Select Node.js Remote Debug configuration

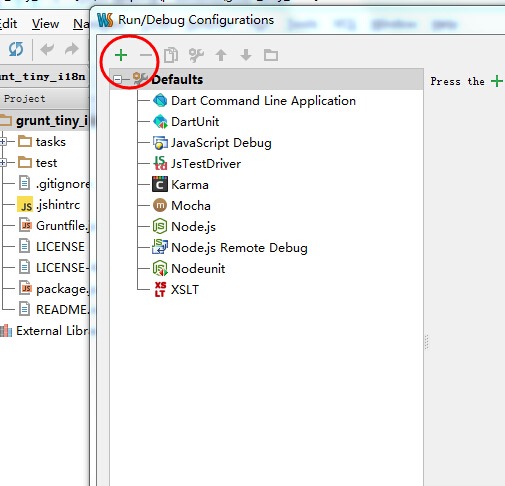(x=239, y=248)
